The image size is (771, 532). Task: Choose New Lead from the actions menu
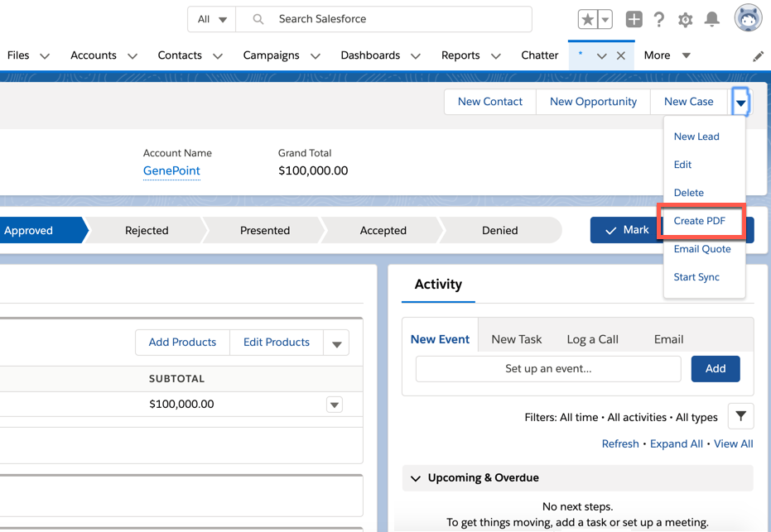point(696,137)
